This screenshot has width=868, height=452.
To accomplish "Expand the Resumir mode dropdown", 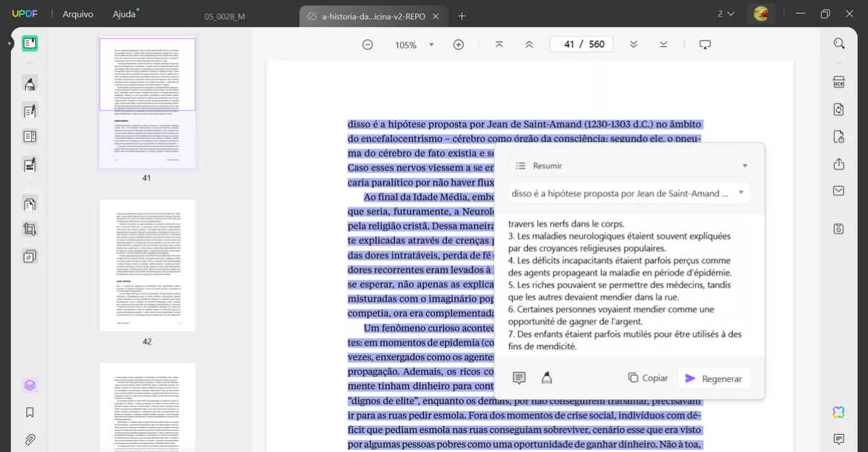I will point(745,166).
